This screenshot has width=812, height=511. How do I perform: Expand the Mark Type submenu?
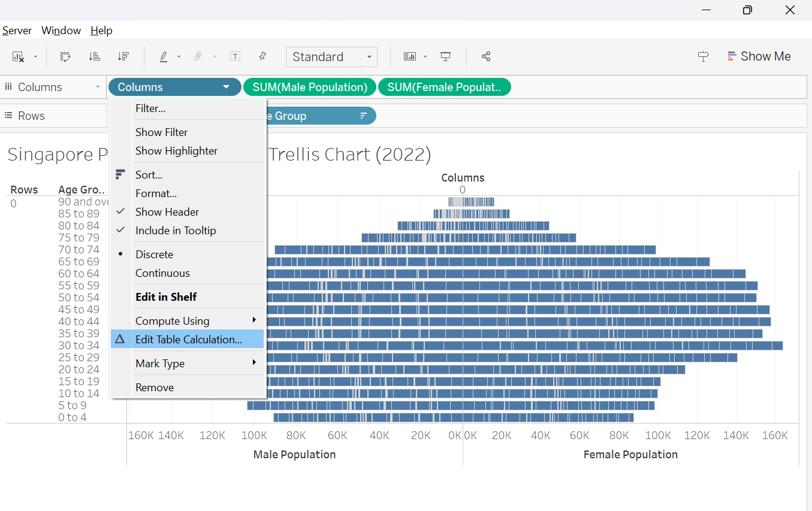coord(160,364)
